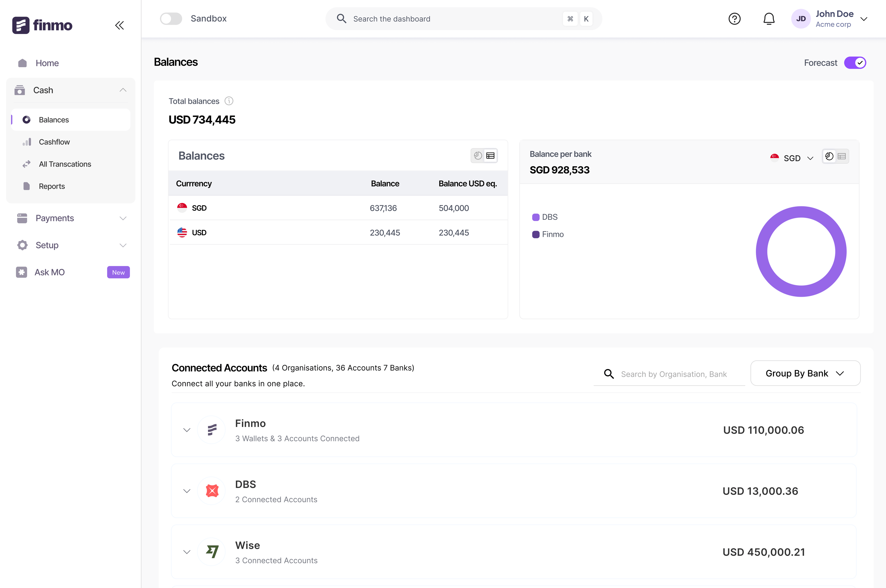Open Ask MO assistant

(x=50, y=272)
